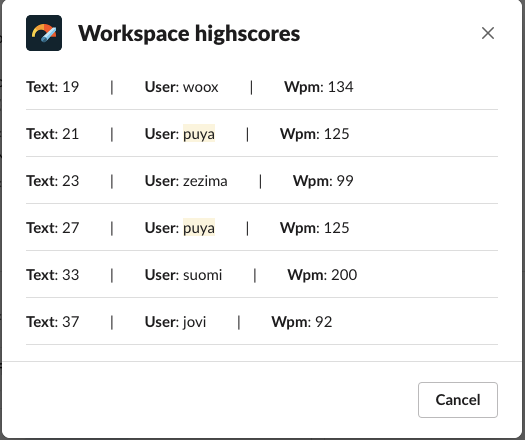Click the Wpm: 99 score

click(323, 181)
